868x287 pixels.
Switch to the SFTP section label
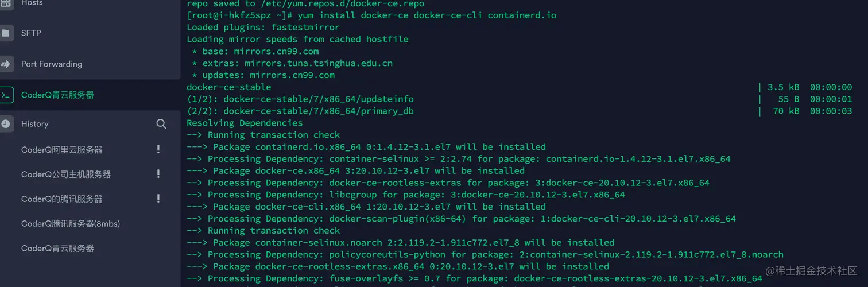click(x=31, y=33)
